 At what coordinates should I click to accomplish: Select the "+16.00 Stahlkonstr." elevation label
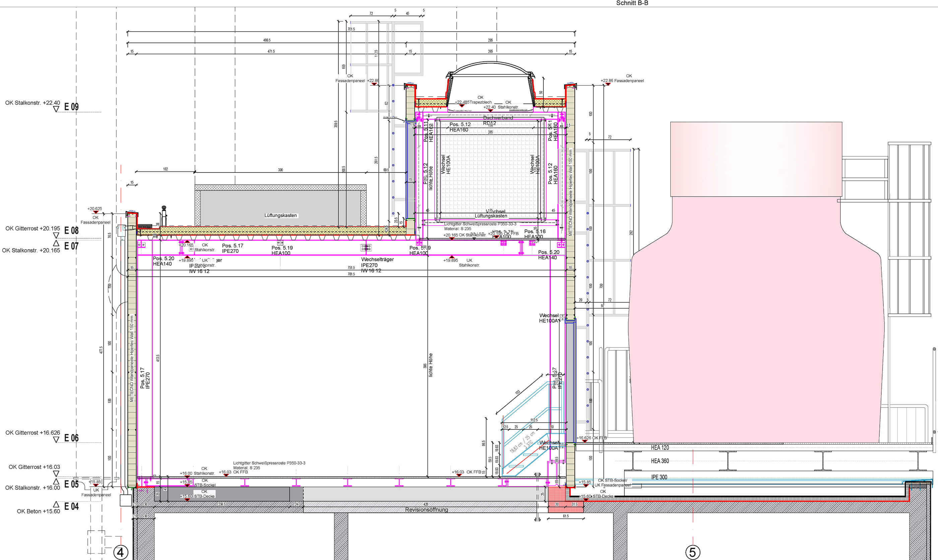(x=197, y=473)
